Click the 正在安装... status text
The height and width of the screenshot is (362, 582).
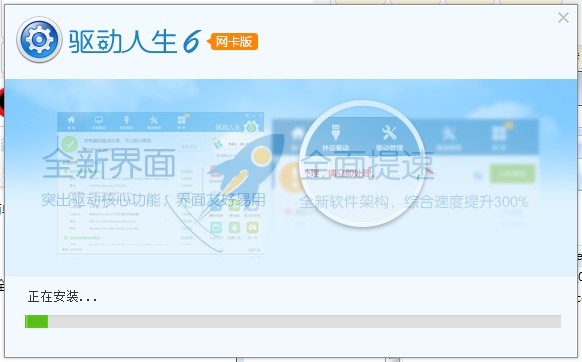tap(62, 297)
